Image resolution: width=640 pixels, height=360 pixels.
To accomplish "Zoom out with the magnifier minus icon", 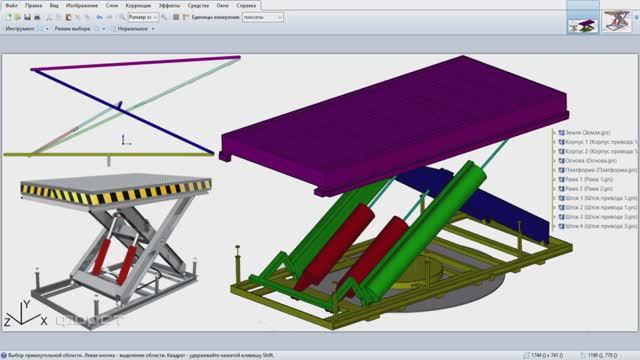I will [x=122, y=17].
